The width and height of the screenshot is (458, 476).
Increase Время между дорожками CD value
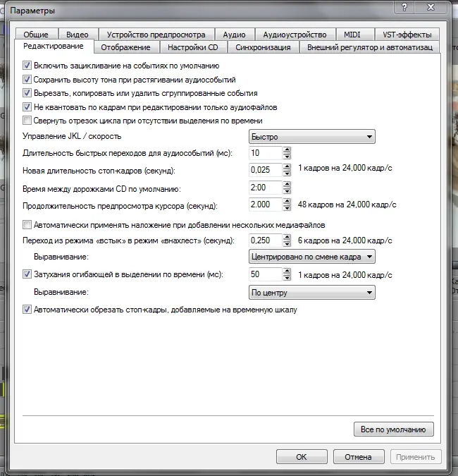pos(287,184)
